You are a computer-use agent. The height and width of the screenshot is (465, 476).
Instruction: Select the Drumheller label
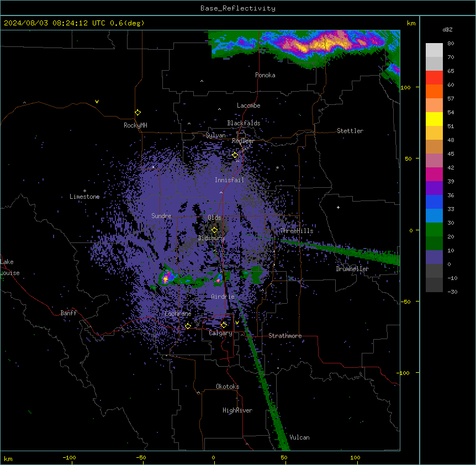[x=352, y=269]
